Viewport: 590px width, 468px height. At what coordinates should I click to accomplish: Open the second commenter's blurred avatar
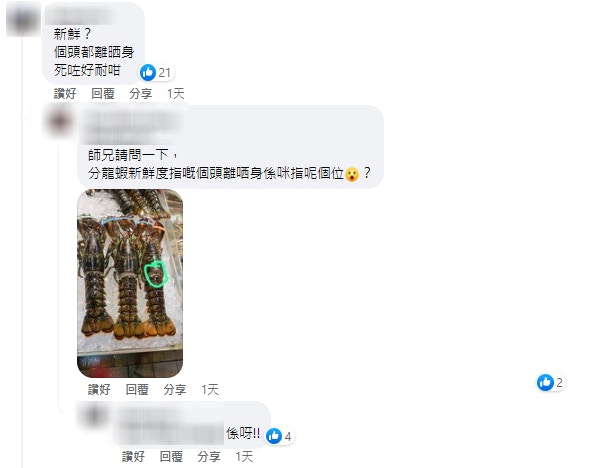59,121
